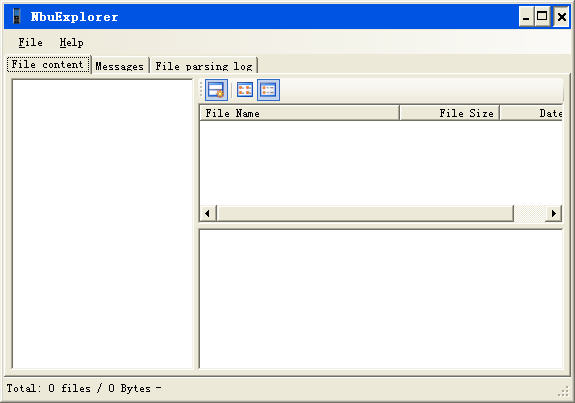Switch to the File parsing log tab
The image size is (575, 403).
204,66
